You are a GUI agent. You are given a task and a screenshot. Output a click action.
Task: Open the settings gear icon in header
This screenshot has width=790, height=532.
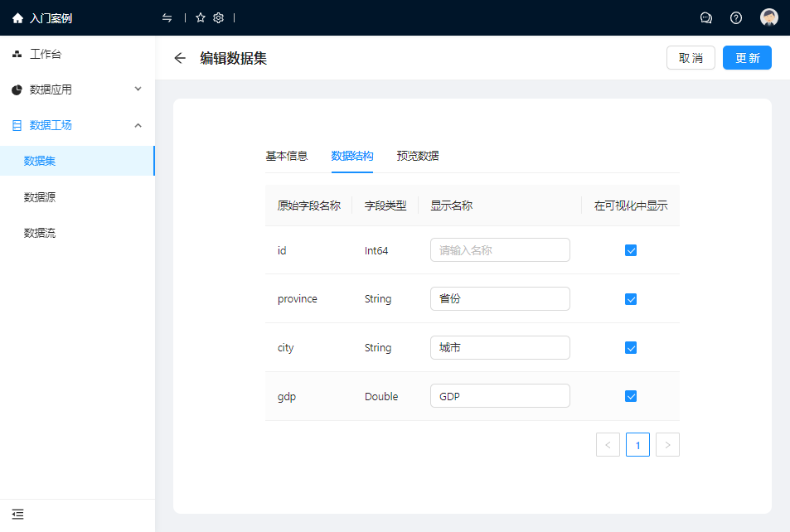click(219, 18)
